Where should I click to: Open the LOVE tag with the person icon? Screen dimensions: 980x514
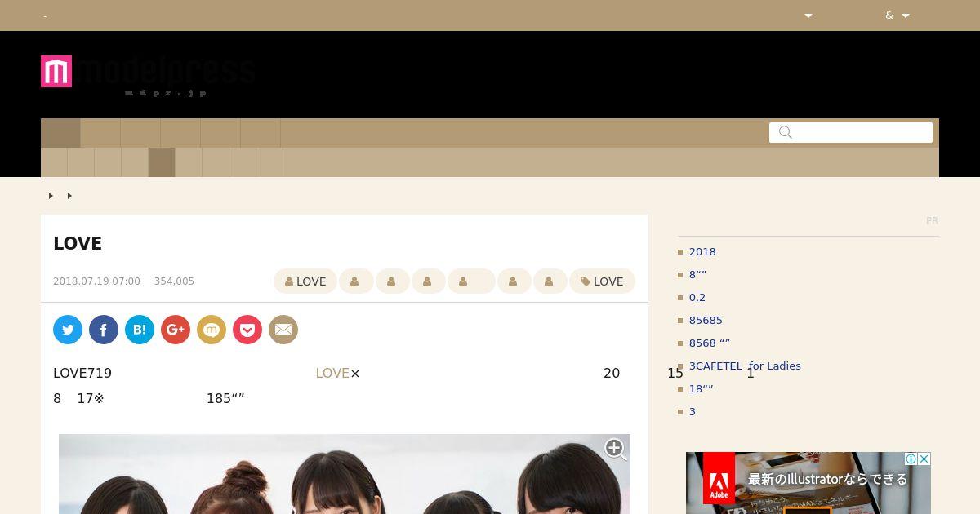305,281
